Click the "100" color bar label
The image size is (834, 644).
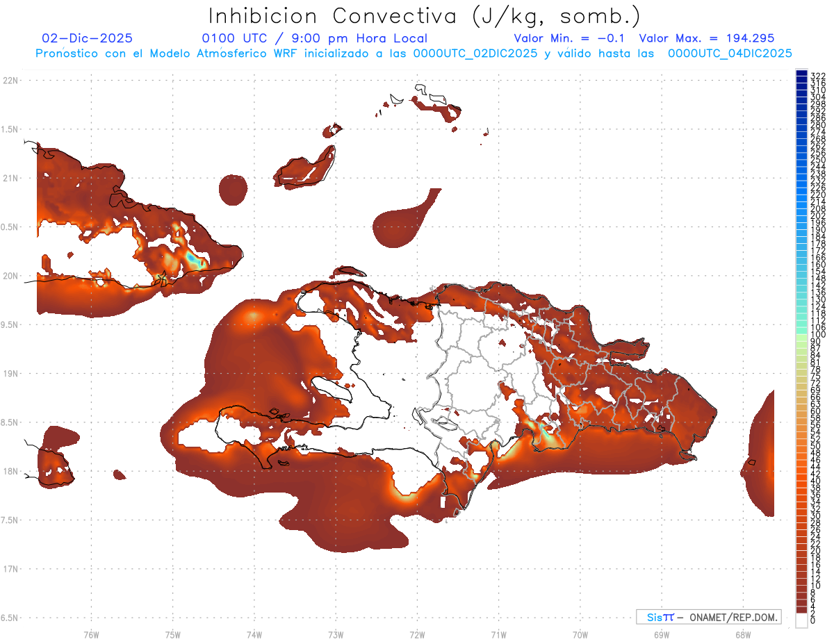click(818, 335)
